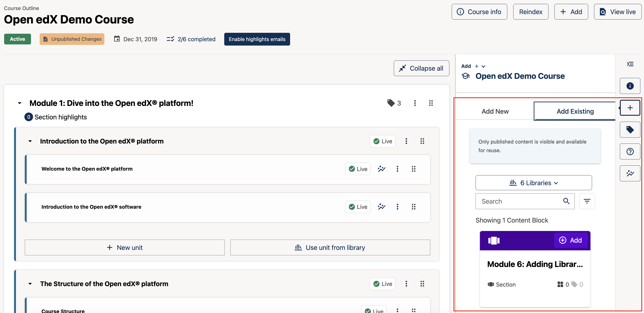Open the library search filter icon
The width and height of the screenshot is (644, 313).
587,201
